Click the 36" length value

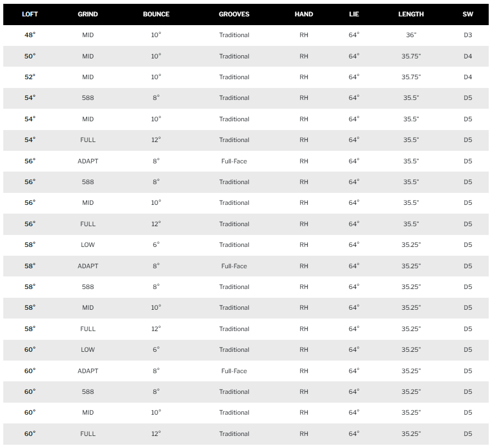(x=411, y=35)
